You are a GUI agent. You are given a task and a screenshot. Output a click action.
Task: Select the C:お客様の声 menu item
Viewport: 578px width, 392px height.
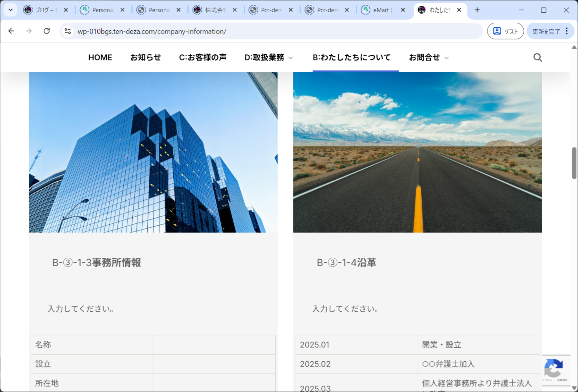coord(203,58)
